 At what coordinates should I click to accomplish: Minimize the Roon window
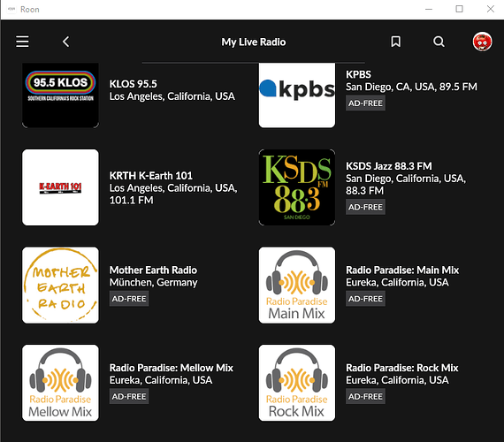[429, 9]
